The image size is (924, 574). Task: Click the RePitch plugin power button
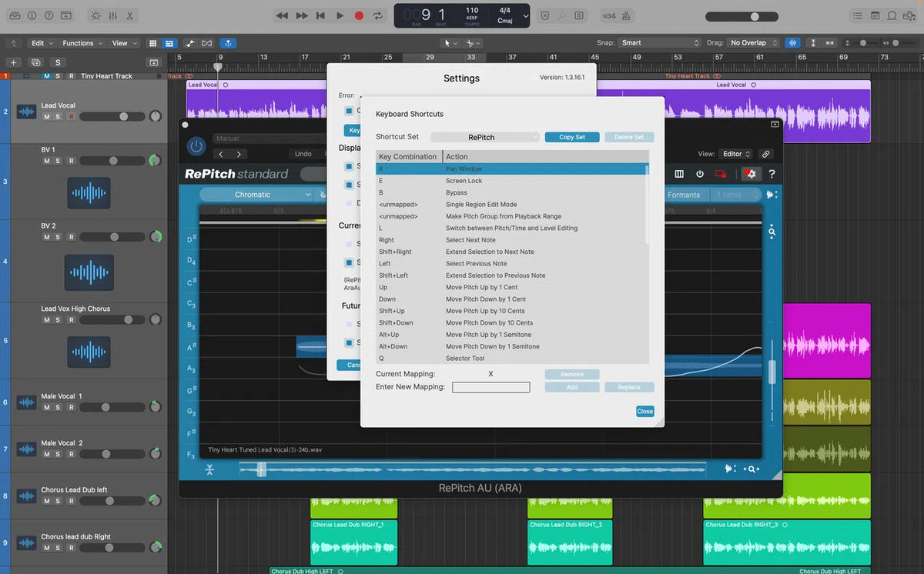coord(197,145)
